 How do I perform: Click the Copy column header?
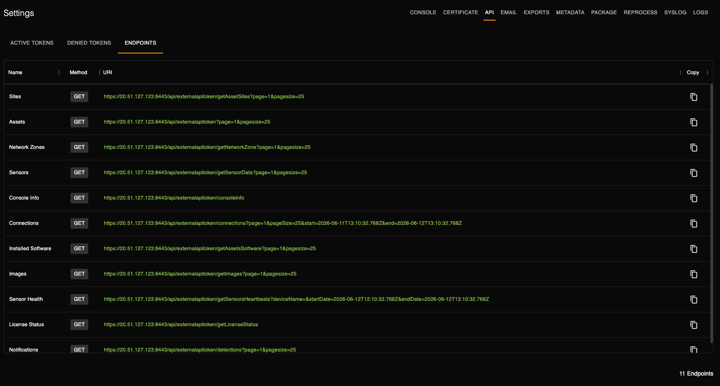692,72
